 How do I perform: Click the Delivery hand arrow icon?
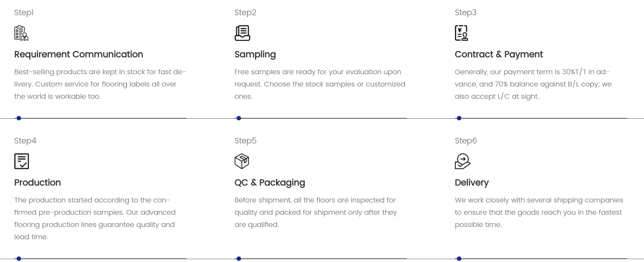tap(463, 161)
